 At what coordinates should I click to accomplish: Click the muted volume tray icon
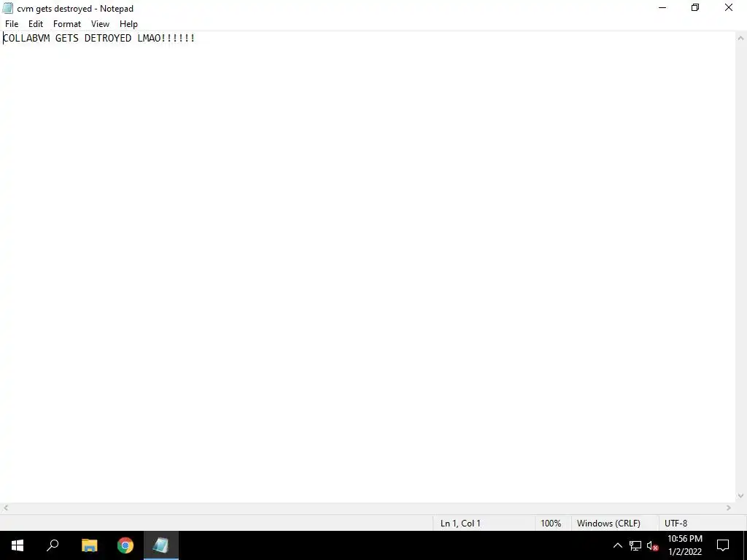[x=653, y=545]
